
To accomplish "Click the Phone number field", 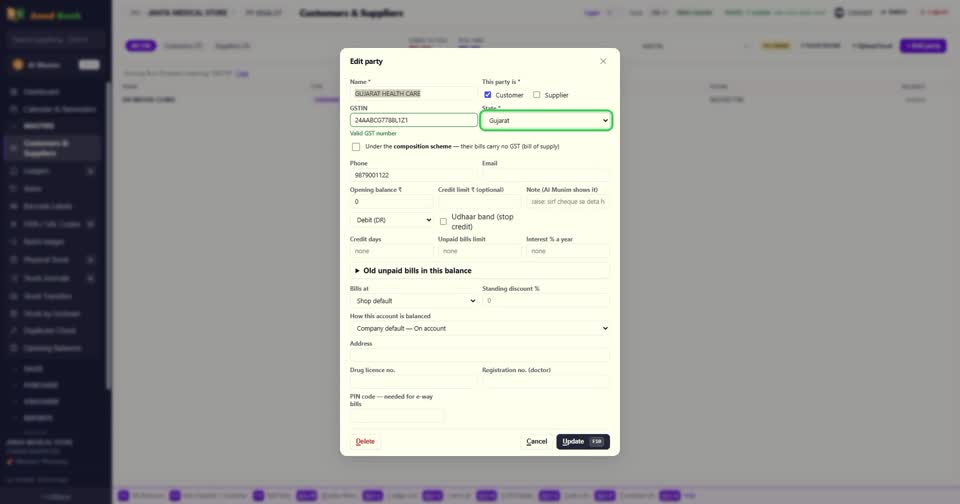I will (413, 175).
